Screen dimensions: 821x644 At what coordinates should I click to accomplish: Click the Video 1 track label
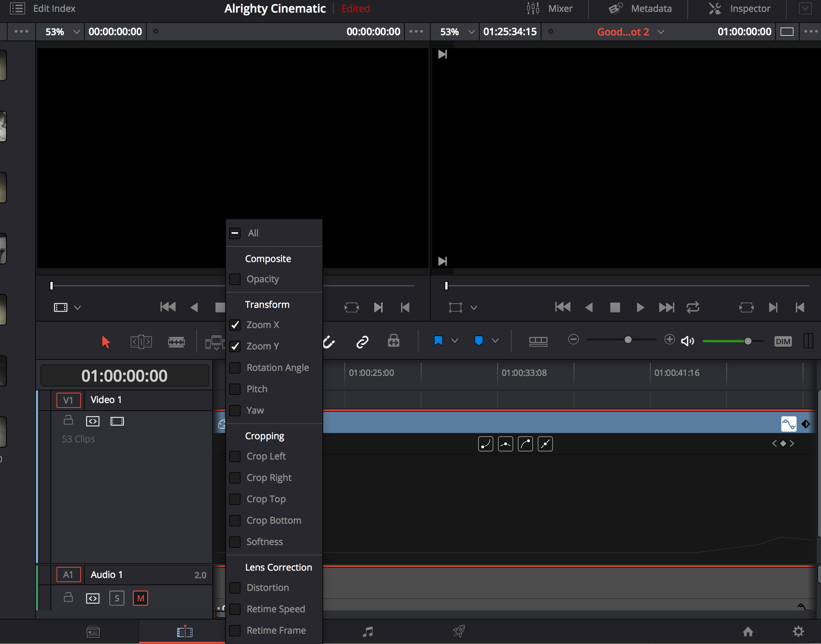point(107,399)
